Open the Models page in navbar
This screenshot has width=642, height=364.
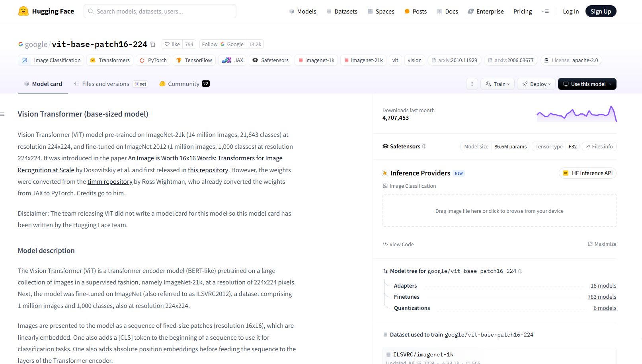pyautogui.click(x=302, y=12)
